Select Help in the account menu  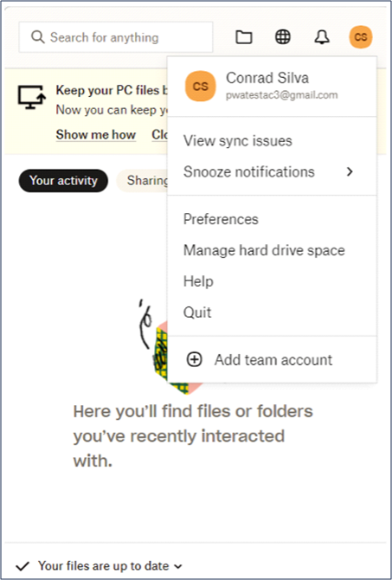pos(198,281)
